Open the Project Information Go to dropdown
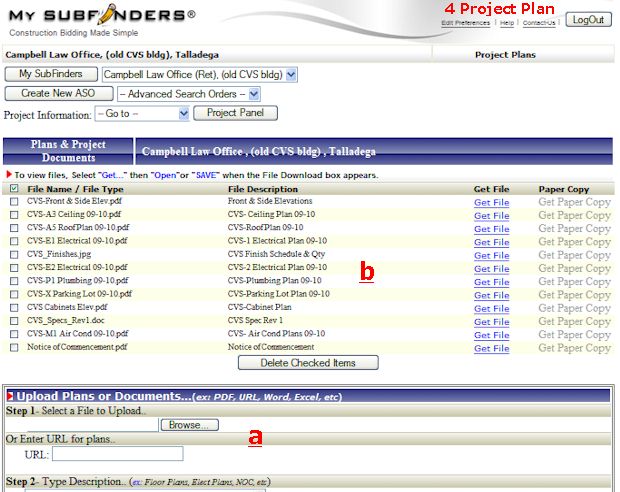 click(x=142, y=114)
